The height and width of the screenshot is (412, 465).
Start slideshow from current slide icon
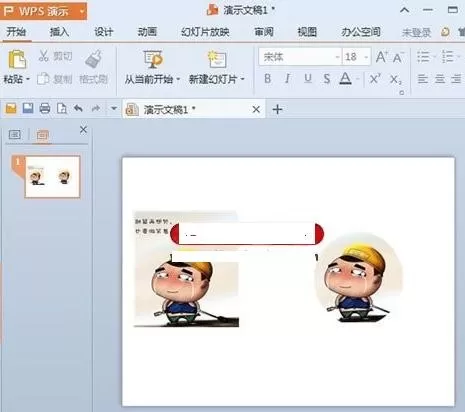(153, 59)
